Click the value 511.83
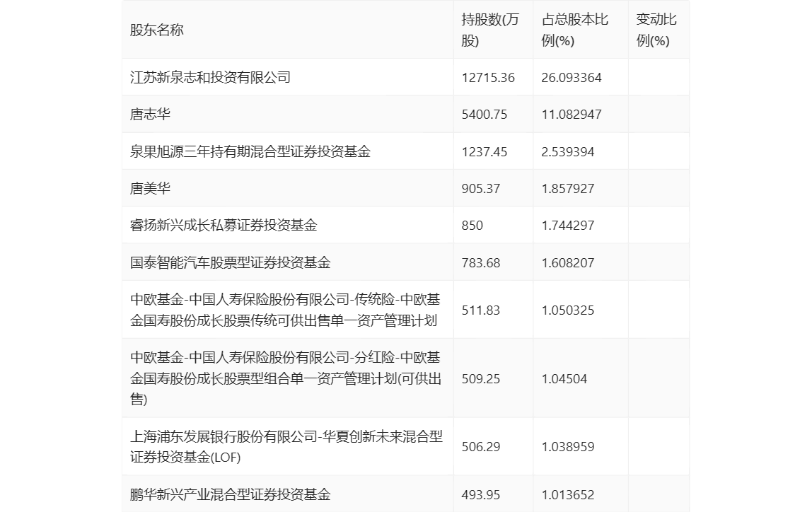The image size is (812, 512). pos(481,310)
